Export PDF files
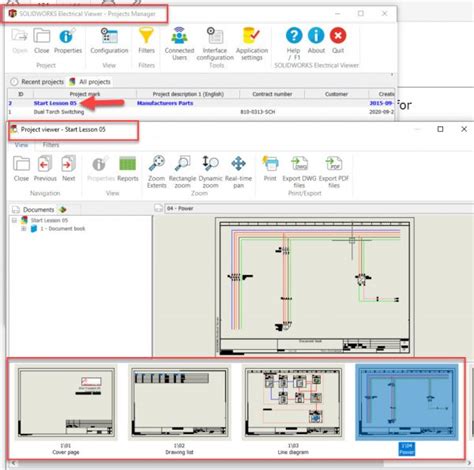474x470 pixels. [334, 172]
